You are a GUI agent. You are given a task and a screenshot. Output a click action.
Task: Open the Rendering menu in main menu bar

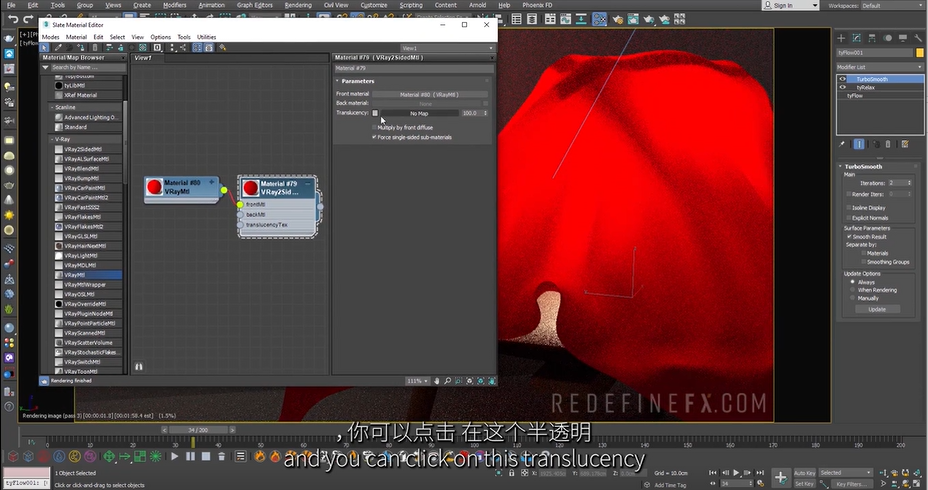(x=298, y=5)
